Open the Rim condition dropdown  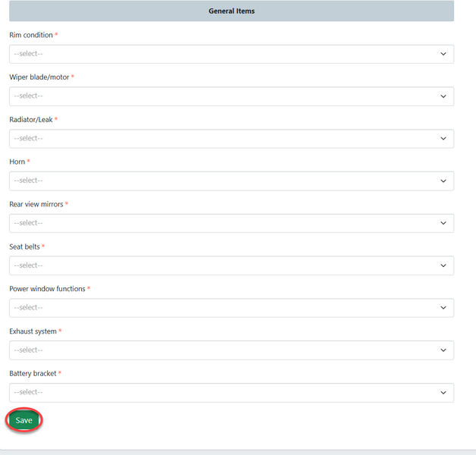[x=231, y=54]
